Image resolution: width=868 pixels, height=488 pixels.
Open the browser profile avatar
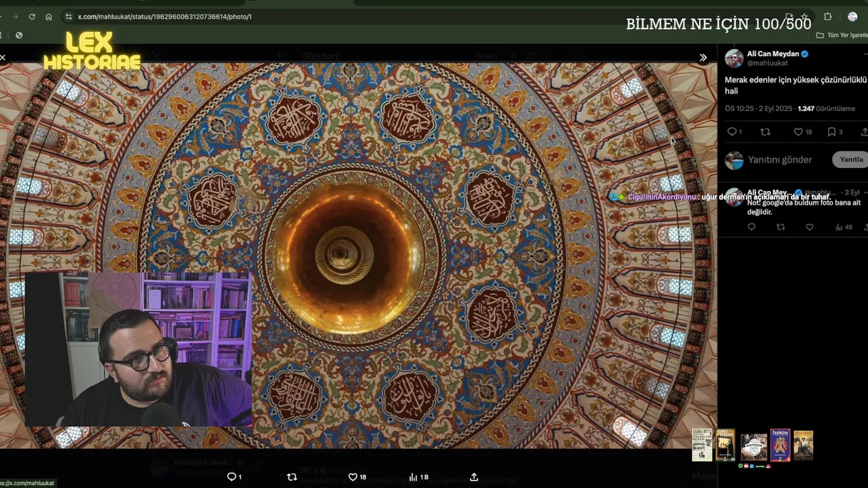(x=852, y=16)
